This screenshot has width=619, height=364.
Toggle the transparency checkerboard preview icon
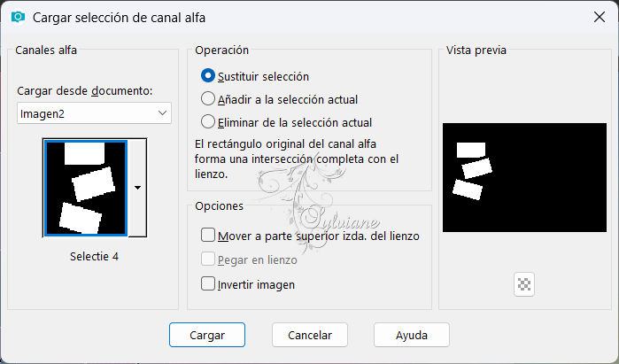point(524,284)
